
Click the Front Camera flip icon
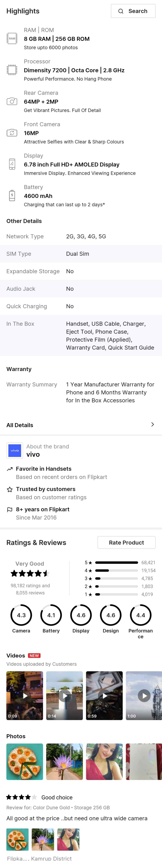click(x=12, y=133)
